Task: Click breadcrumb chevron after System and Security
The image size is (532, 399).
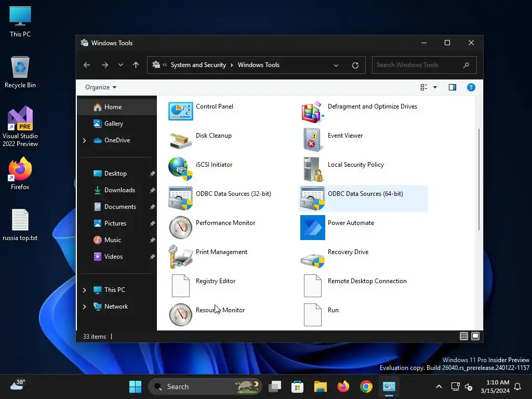Action: tap(232, 65)
